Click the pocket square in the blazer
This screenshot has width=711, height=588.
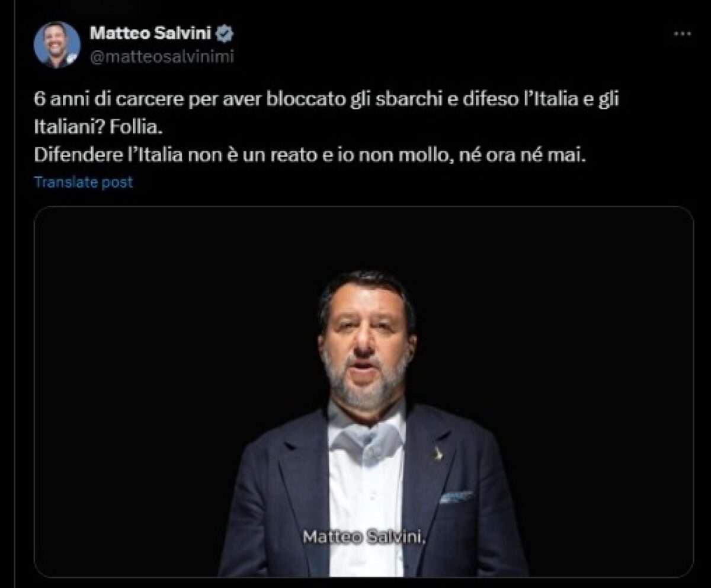pyautogui.click(x=457, y=497)
